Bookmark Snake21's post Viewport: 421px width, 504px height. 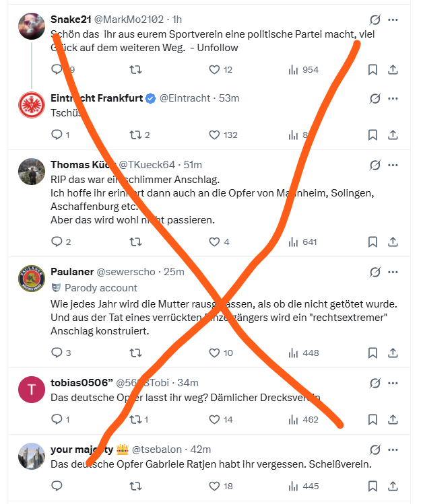click(373, 69)
